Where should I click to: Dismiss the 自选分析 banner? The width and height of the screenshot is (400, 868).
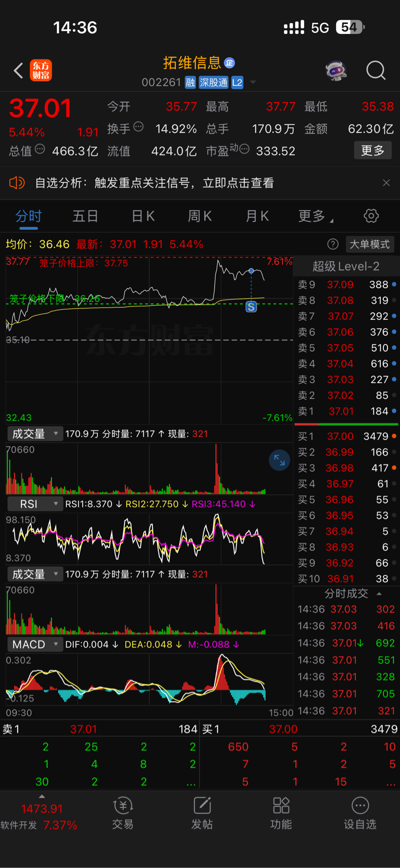[x=386, y=182]
